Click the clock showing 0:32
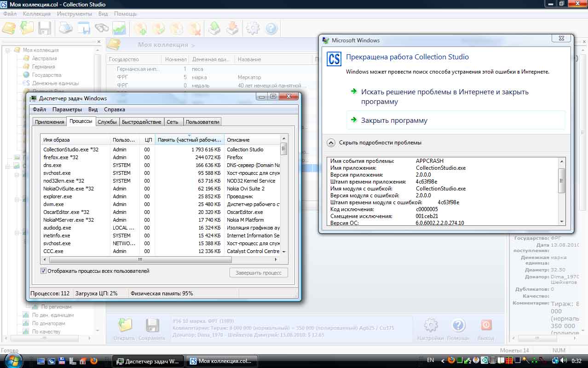The height and width of the screenshot is (368, 588). coord(576,361)
